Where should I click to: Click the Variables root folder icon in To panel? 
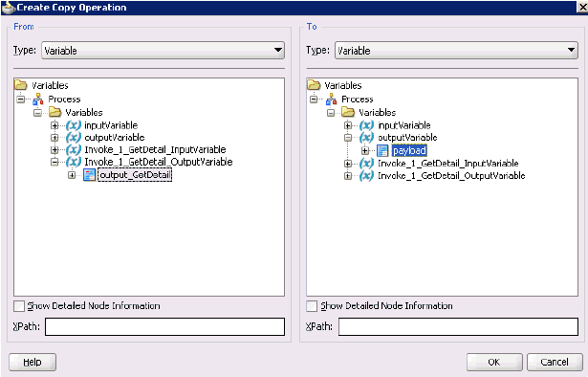click(314, 85)
